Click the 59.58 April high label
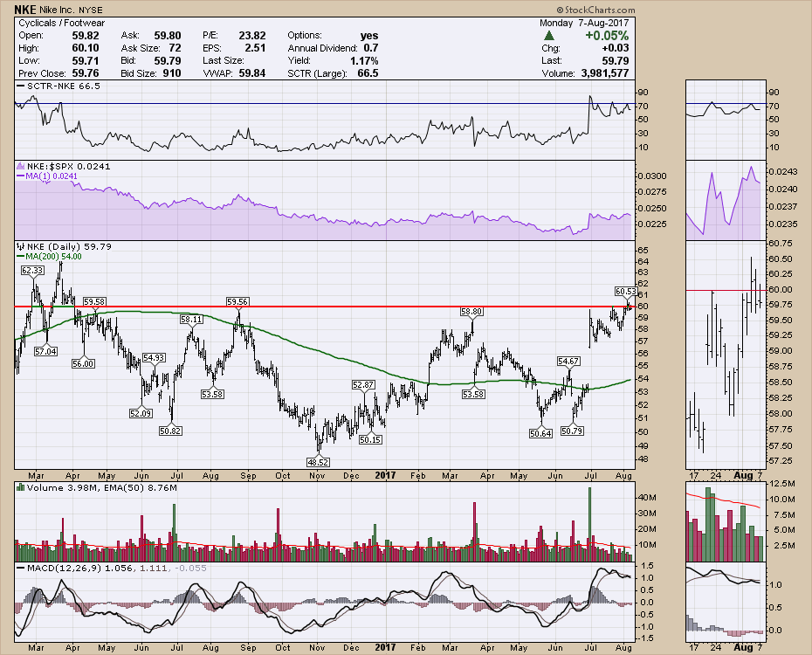 tap(95, 301)
